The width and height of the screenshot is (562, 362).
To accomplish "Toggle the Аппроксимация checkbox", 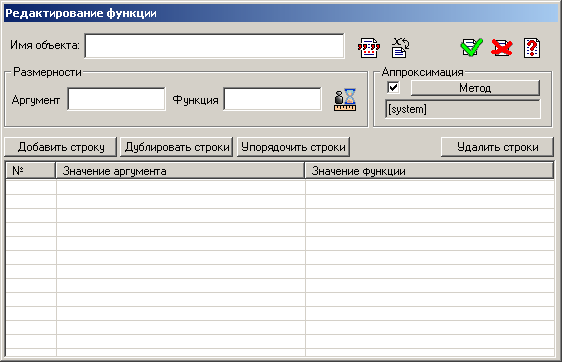I will (x=393, y=87).
